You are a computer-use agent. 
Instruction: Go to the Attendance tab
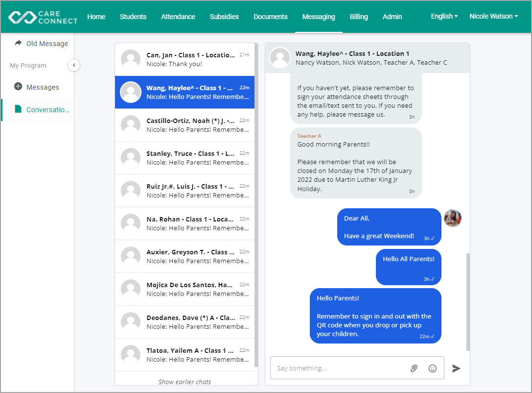[x=178, y=17]
